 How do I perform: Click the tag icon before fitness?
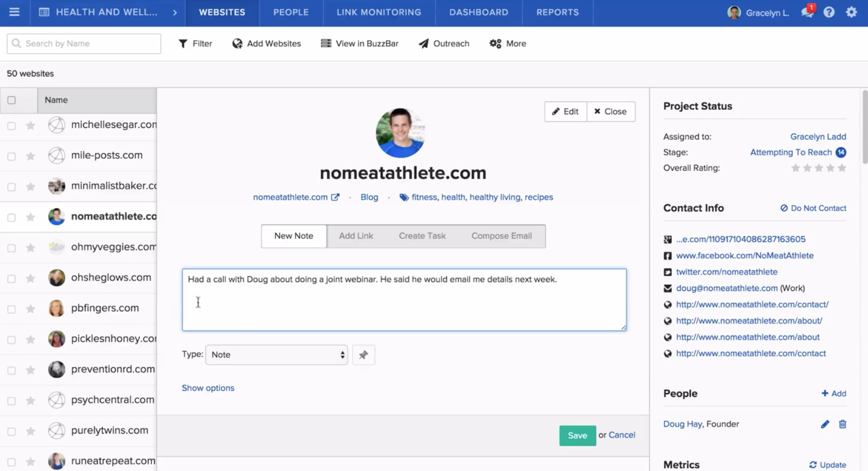pos(404,198)
